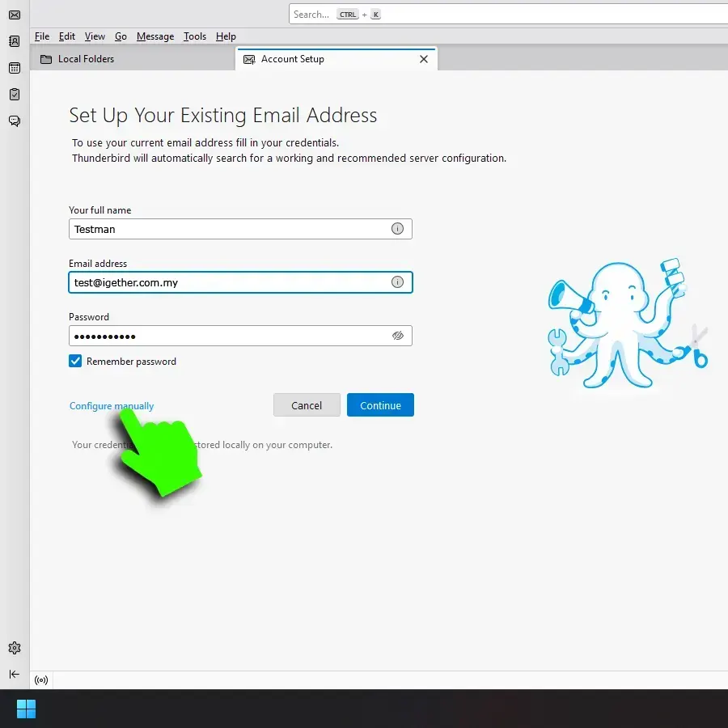Click info icon in full name field

tap(397, 229)
